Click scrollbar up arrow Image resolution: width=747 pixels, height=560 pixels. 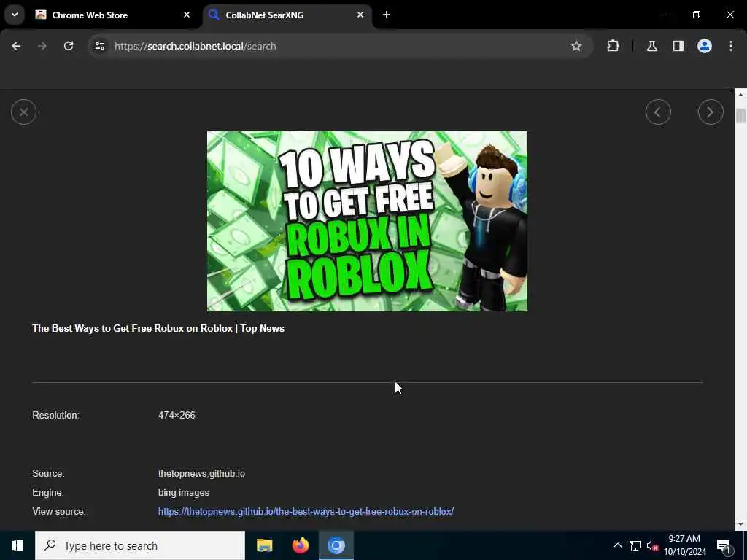pyautogui.click(x=740, y=95)
